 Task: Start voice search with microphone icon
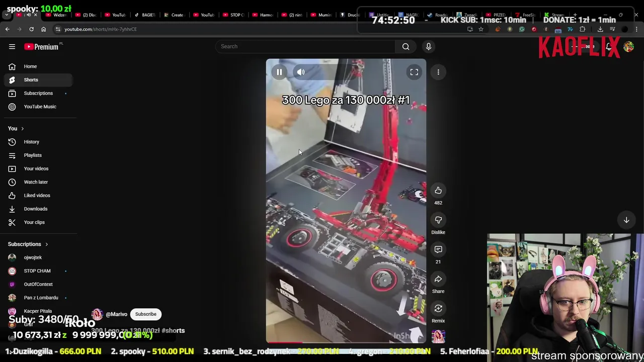click(429, 46)
